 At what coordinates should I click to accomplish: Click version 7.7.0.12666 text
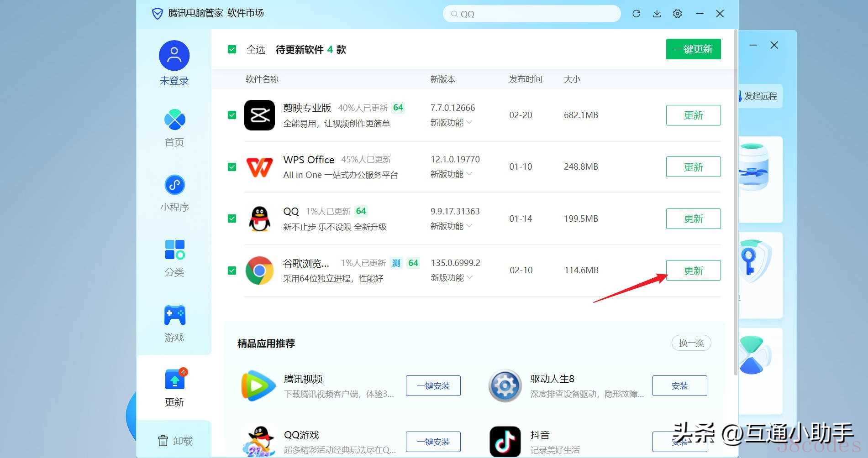(452, 108)
